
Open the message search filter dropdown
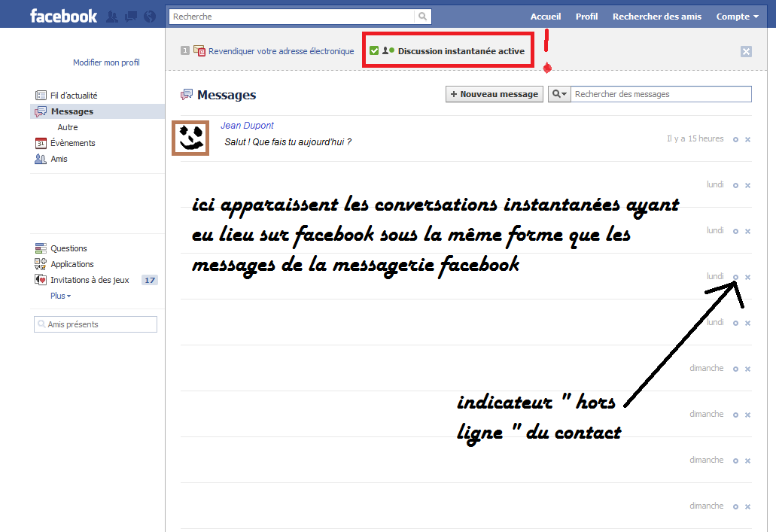point(559,94)
